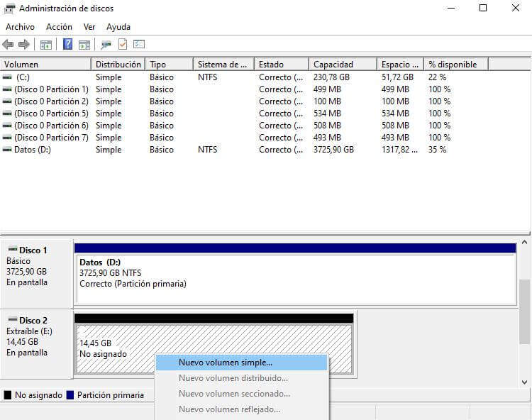The height and width of the screenshot is (420, 532).
Task: Click the drive icon beside Disco 0 Partición 5
Action: (x=7, y=114)
